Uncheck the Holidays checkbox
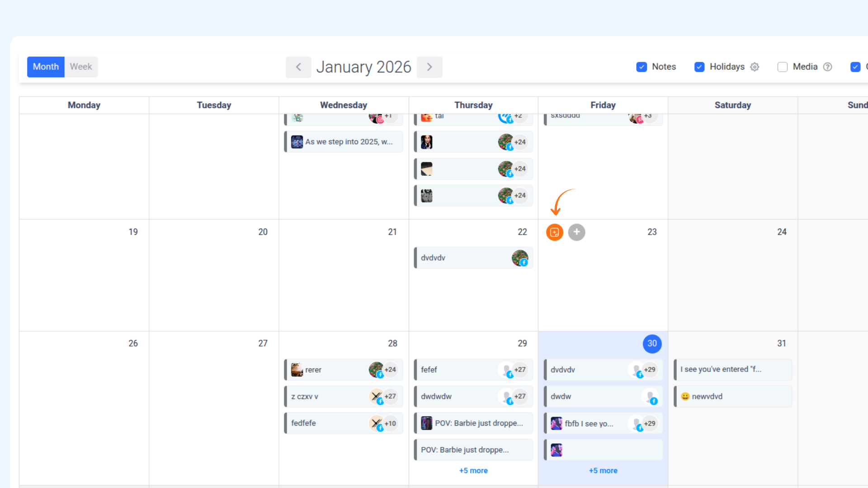 tap(699, 67)
